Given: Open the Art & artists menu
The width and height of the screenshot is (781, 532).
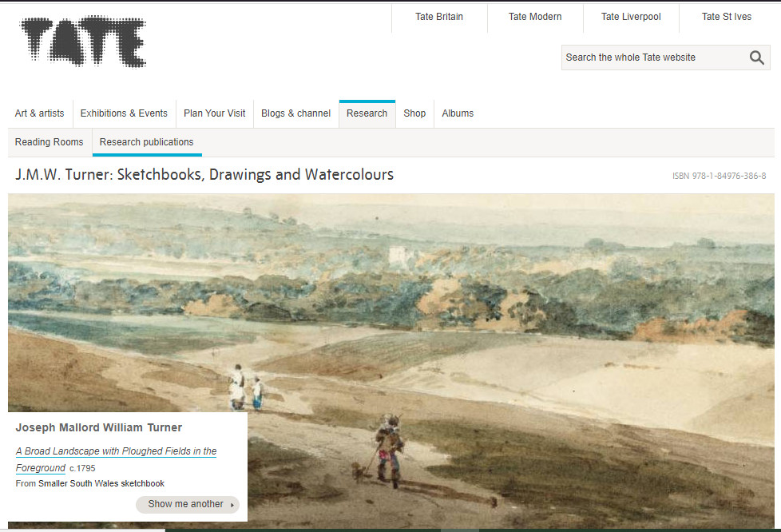Looking at the screenshot, I should (39, 113).
